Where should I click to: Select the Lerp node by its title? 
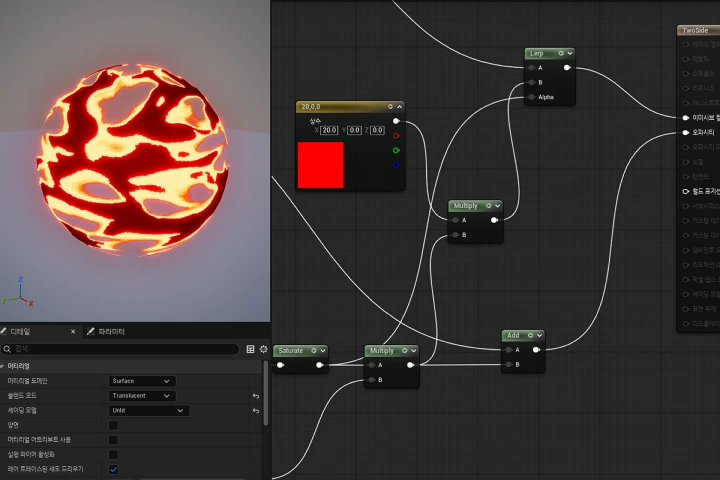537,53
